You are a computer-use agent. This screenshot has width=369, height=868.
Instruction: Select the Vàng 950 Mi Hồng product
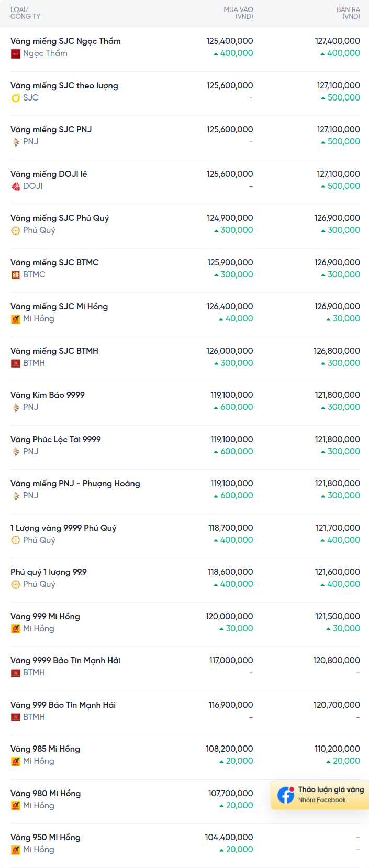click(46, 837)
